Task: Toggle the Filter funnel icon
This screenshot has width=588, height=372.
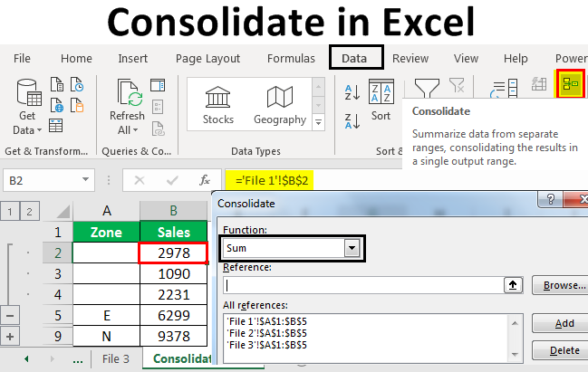Action: pyautogui.click(x=427, y=88)
